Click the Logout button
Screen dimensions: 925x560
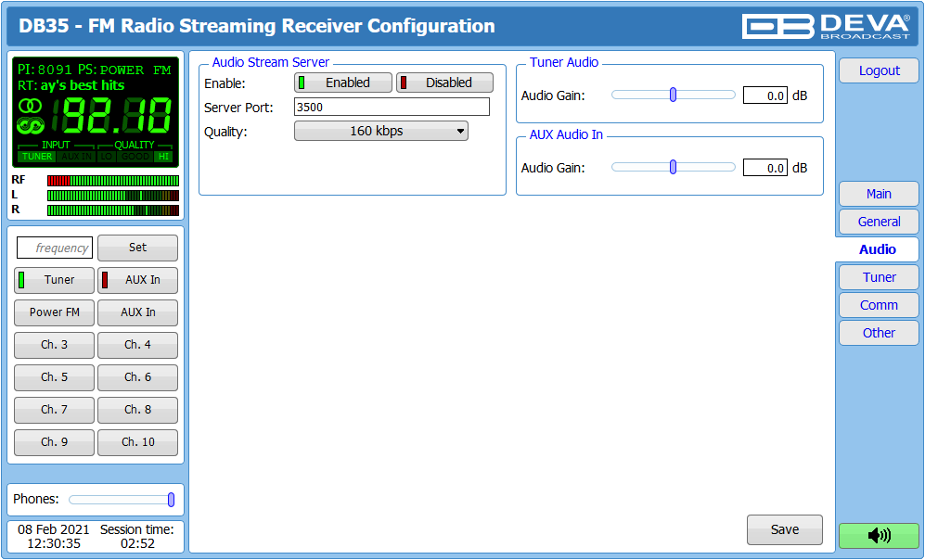coord(879,70)
